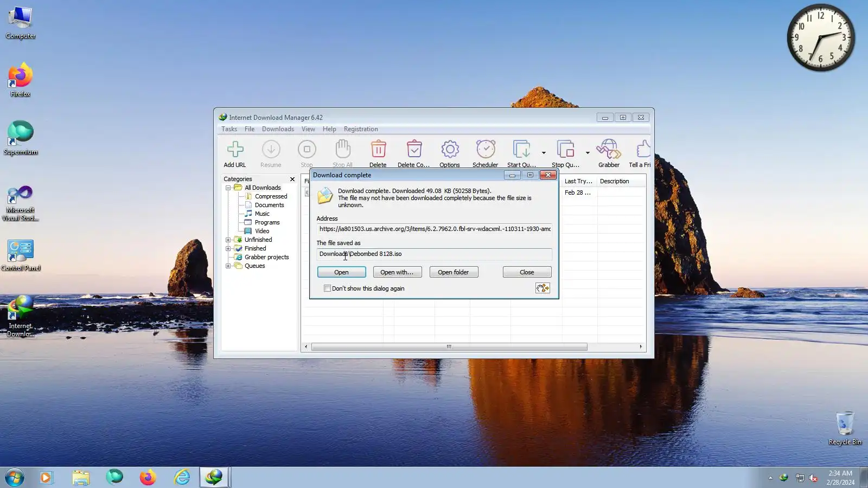Open Internet Explorer from the taskbar

coord(182,478)
